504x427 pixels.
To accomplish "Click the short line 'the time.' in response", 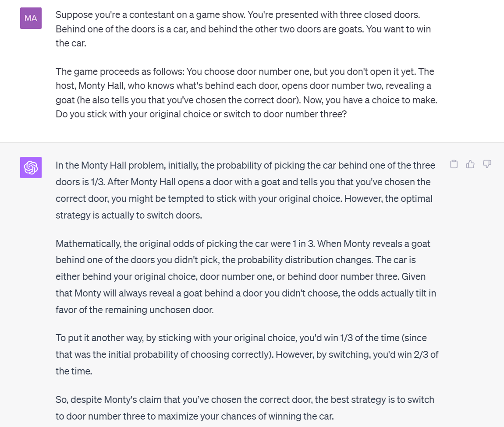I will click(74, 371).
